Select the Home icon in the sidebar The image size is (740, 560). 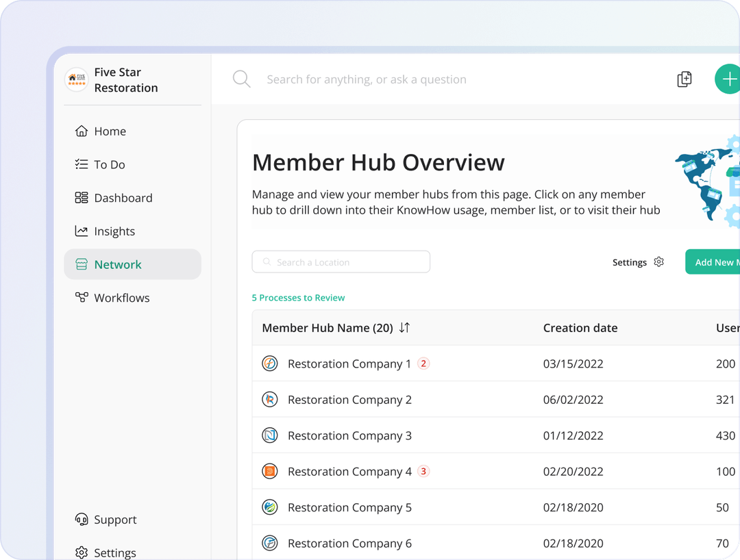[82, 131]
